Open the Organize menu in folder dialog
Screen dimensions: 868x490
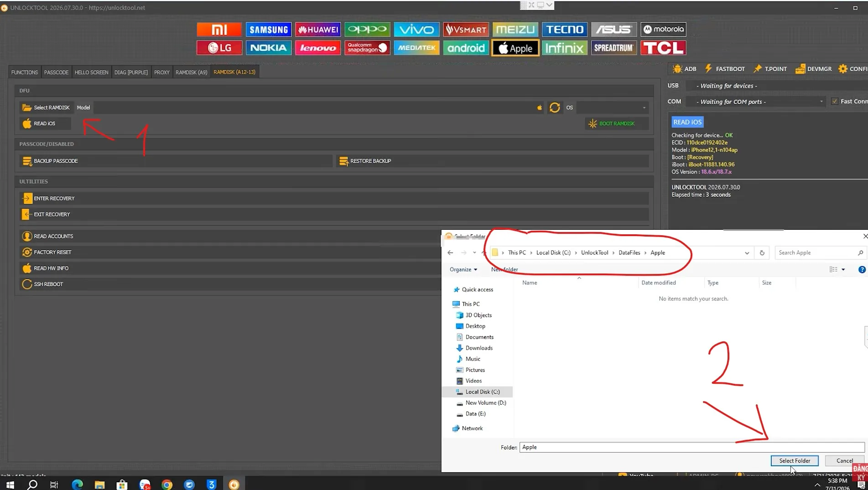463,269
